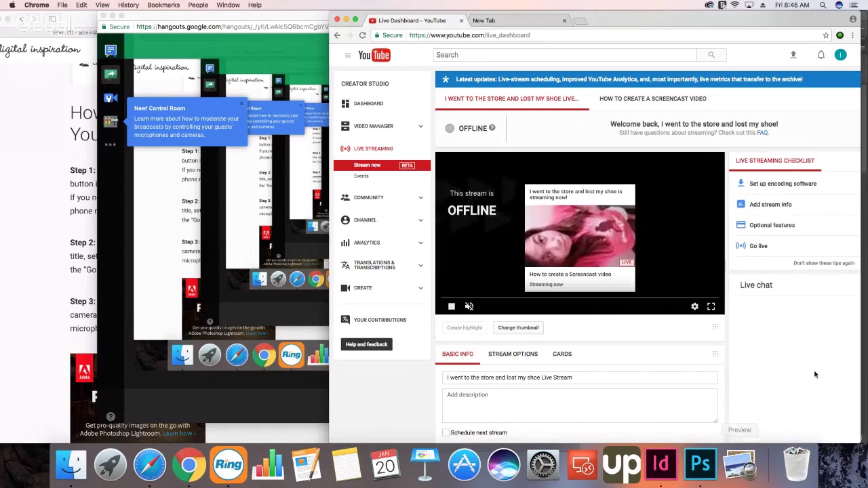Click the stream title input field

click(580, 378)
